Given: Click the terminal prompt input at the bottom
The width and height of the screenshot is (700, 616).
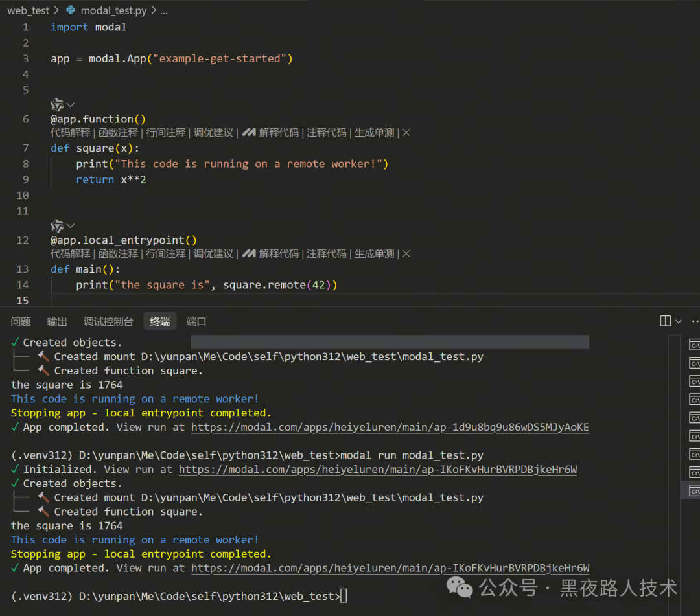Looking at the screenshot, I should (344, 597).
